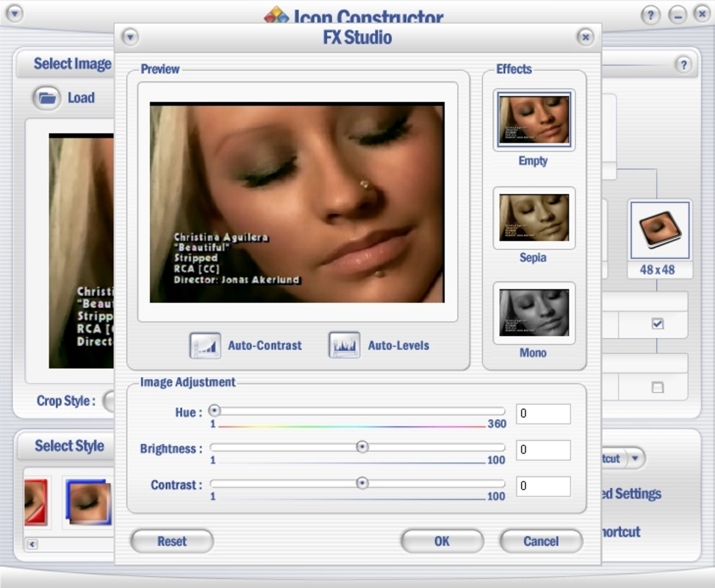Viewport: 715px width, 588px height.
Task: Apply the Sepia effect thumbnail
Action: tap(534, 218)
